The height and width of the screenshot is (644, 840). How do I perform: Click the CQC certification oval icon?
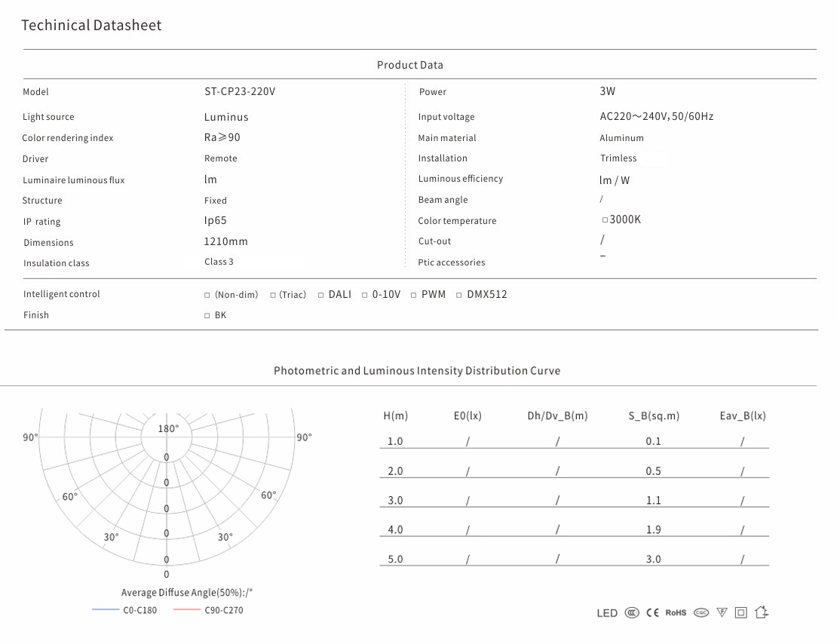[701, 613]
